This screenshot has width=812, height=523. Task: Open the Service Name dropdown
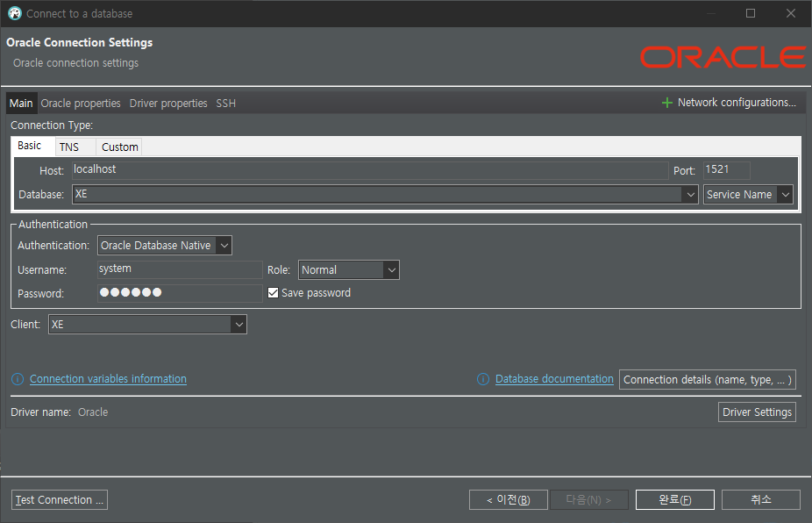pyautogui.click(x=748, y=195)
